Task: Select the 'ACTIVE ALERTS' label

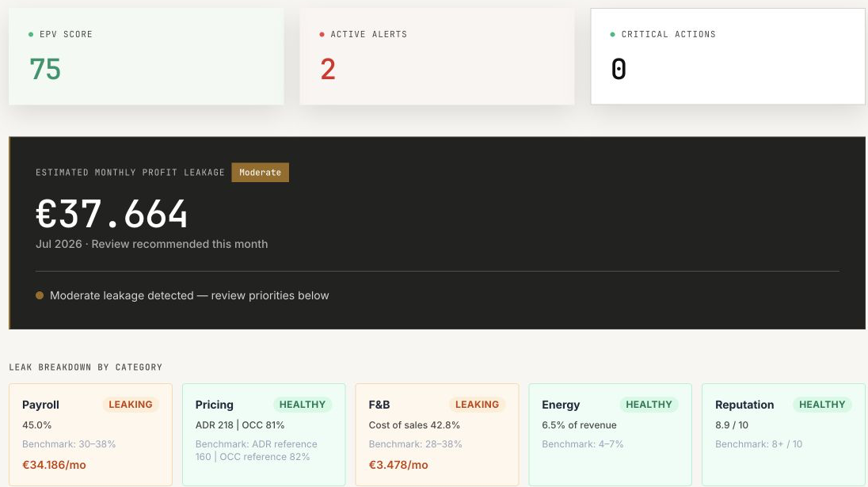Action: point(369,34)
